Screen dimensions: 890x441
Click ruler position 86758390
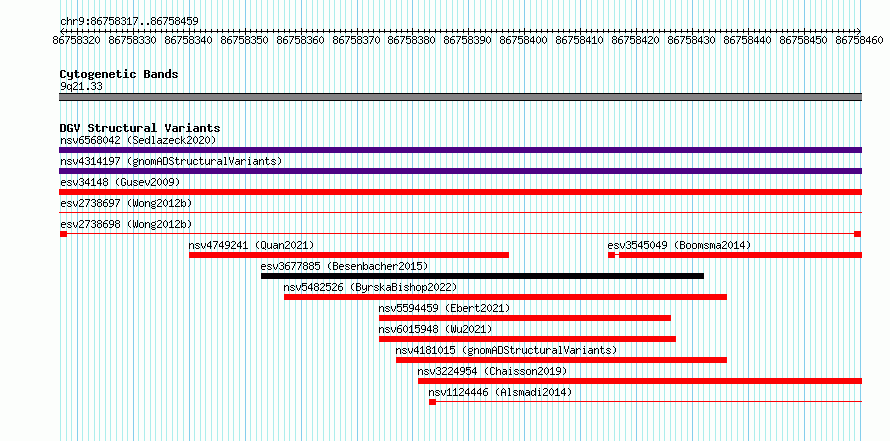coord(468,40)
